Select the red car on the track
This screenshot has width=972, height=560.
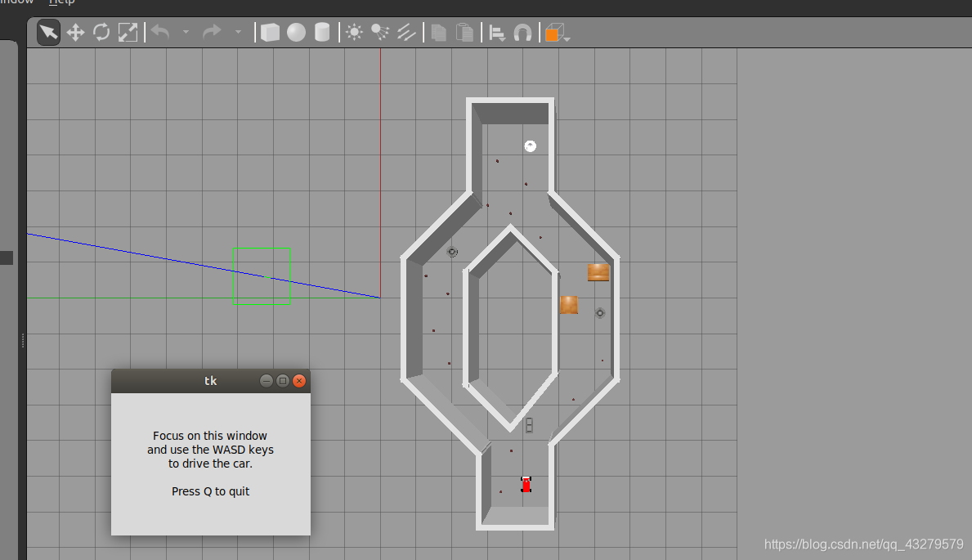coord(526,484)
